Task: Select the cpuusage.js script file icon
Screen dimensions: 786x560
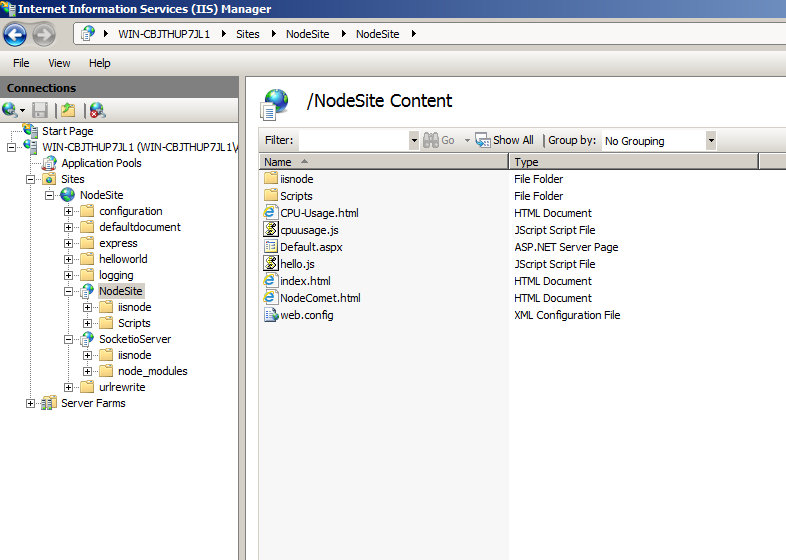Action: (x=271, y=230)
